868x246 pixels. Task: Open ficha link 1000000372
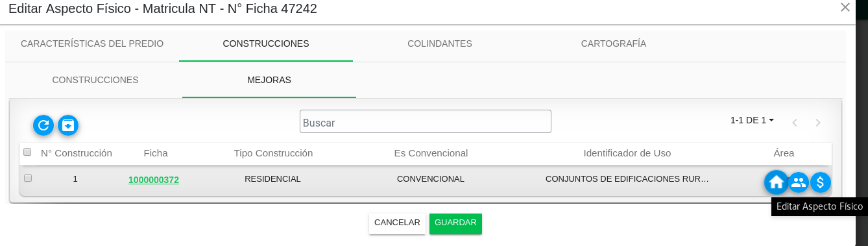[154, 180]
